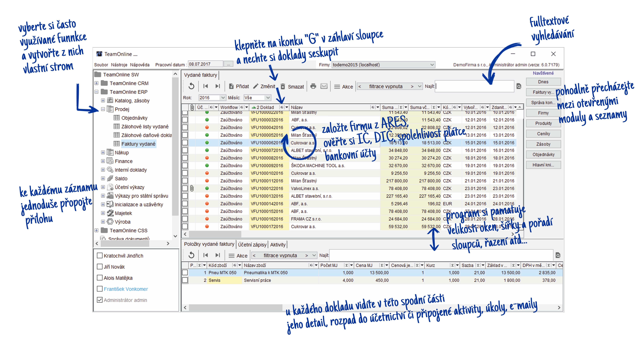Uncheck the Administrátor admin checkbox
Screen dimensions: 644x342
[x=99, y=300]
